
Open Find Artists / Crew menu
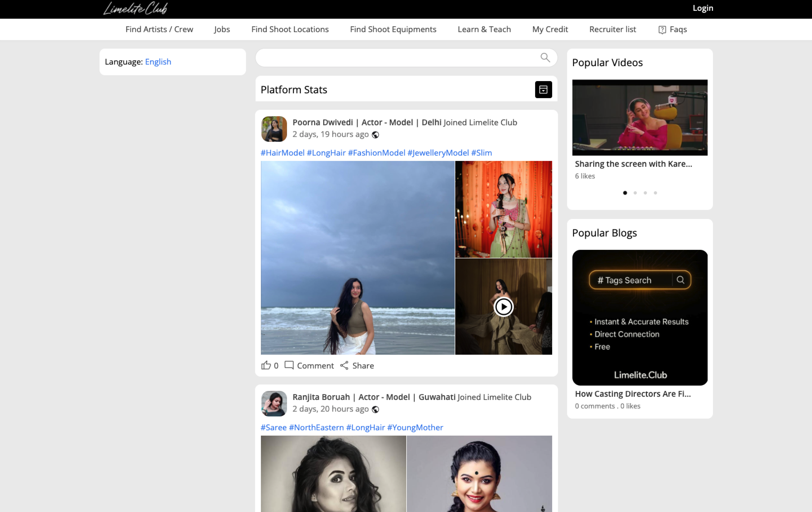(159, 29)
